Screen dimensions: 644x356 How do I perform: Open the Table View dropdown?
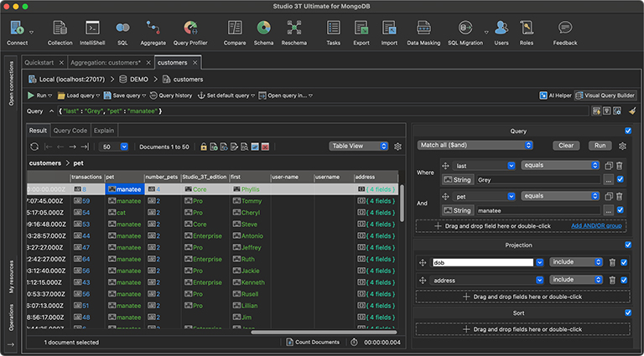[359, 146]
